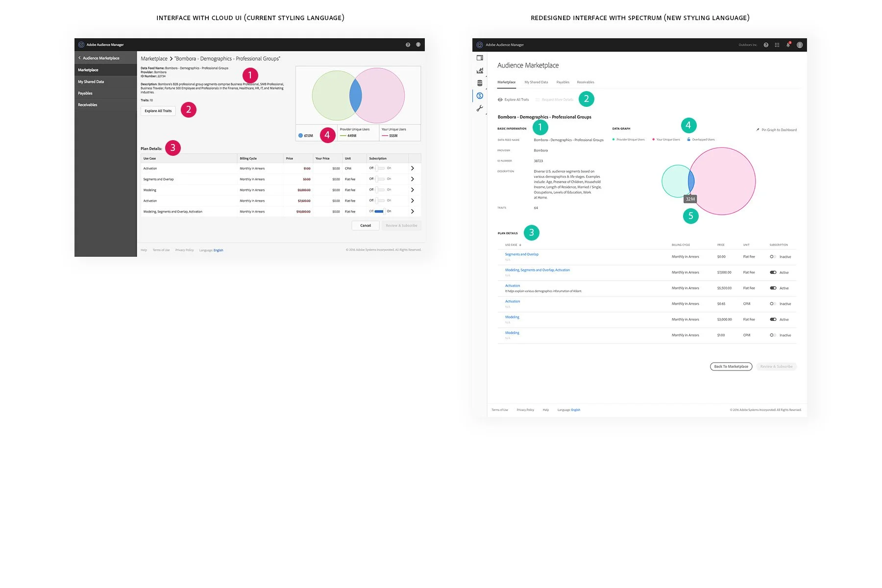Image resolution: width=882 pixels, height=588 pixels.
Task: Select Payables in the Cloud UI left sidebar
Action: (x=105, y=93)
